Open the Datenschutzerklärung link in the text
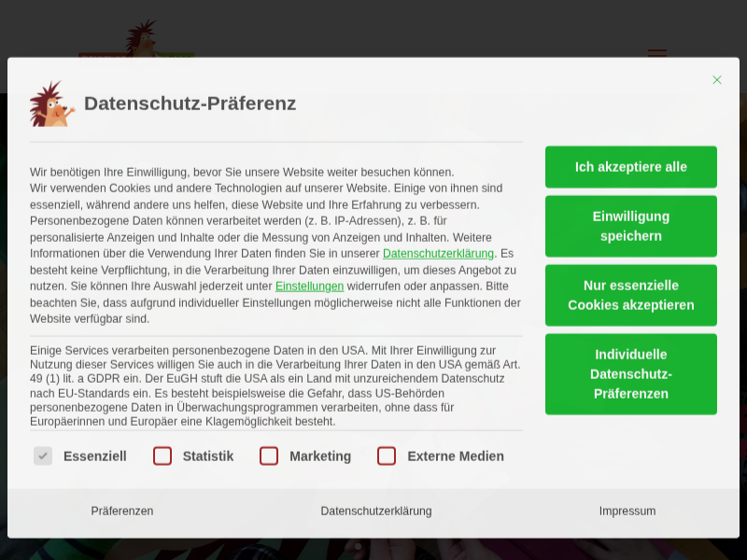The height and width of the screenshot is (560, 747). click(438, 253)
